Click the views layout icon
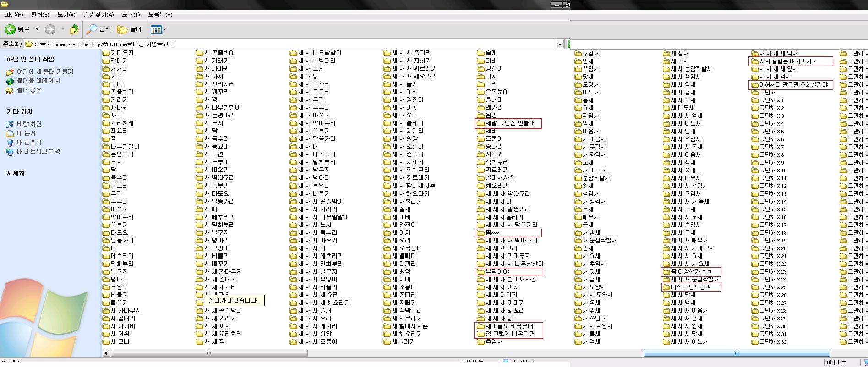The width and height of the screenshot is (868, 380). pos(156,29)
